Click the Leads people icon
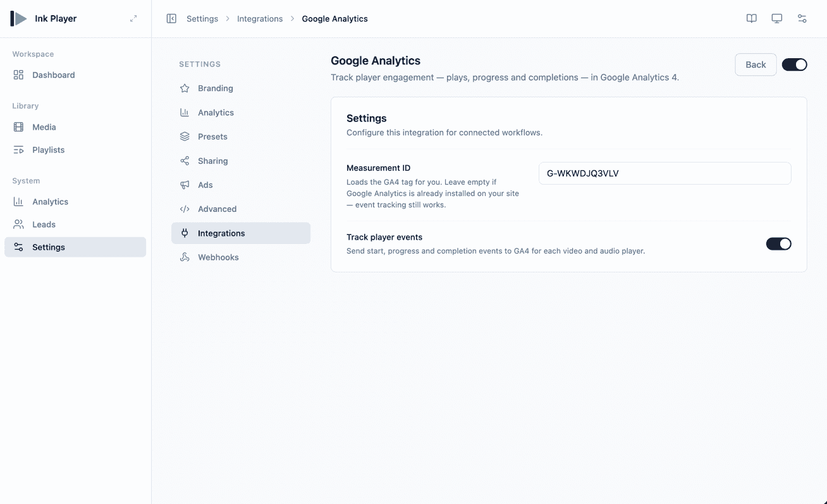The image size is (827, 504). [x=18, y=224]
